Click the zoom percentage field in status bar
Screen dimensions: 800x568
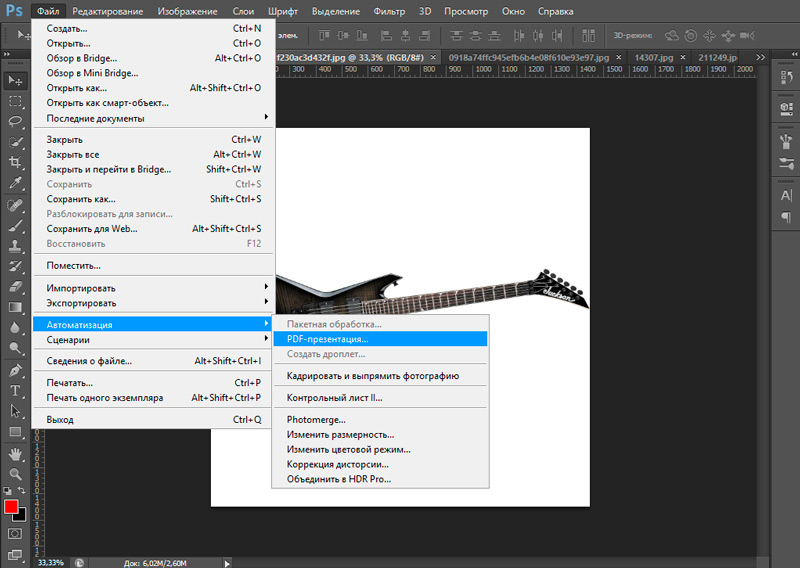[x=50, y=562]
